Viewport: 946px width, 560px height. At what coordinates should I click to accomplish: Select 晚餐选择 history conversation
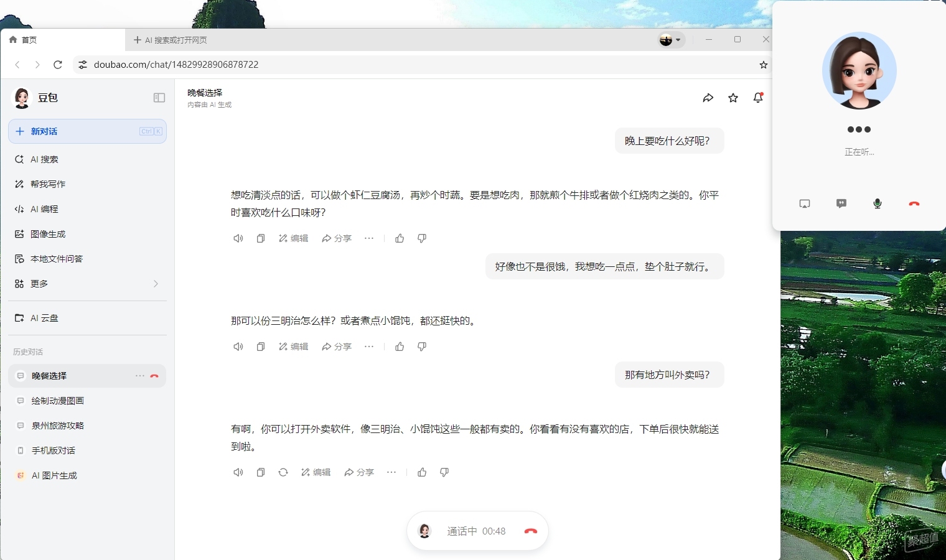[x=87, y=376]
